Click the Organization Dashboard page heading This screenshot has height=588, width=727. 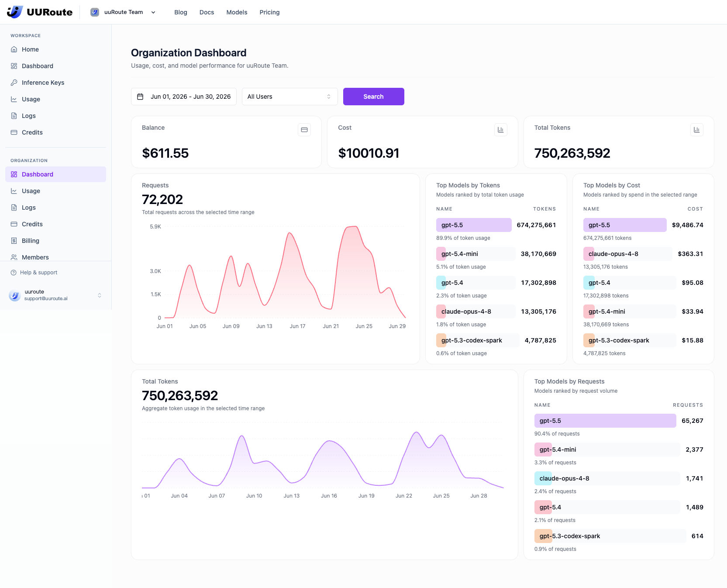189,53
